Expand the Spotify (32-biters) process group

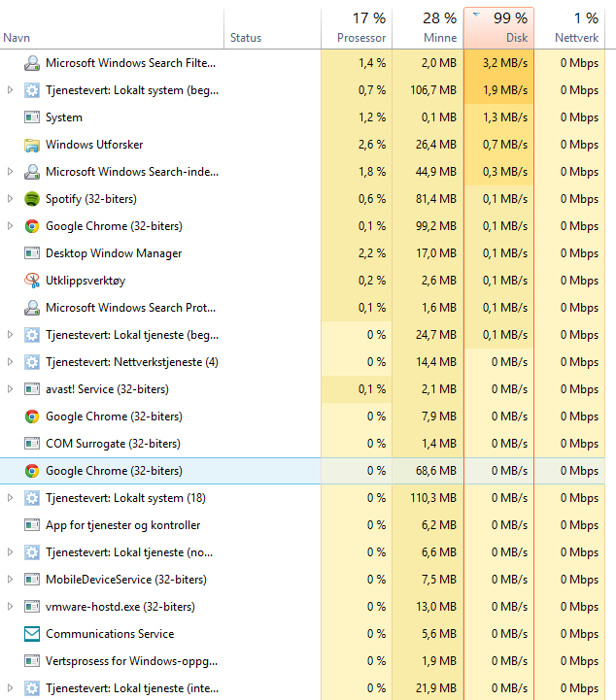pyautogui.click(x=10, y=199)
